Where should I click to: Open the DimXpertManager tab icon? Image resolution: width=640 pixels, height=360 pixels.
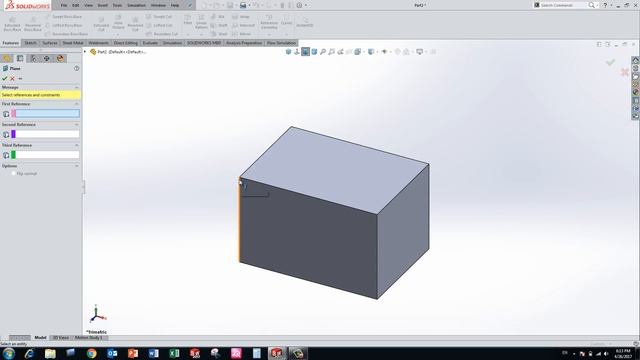pyautogui.click(x=47, y=58)
